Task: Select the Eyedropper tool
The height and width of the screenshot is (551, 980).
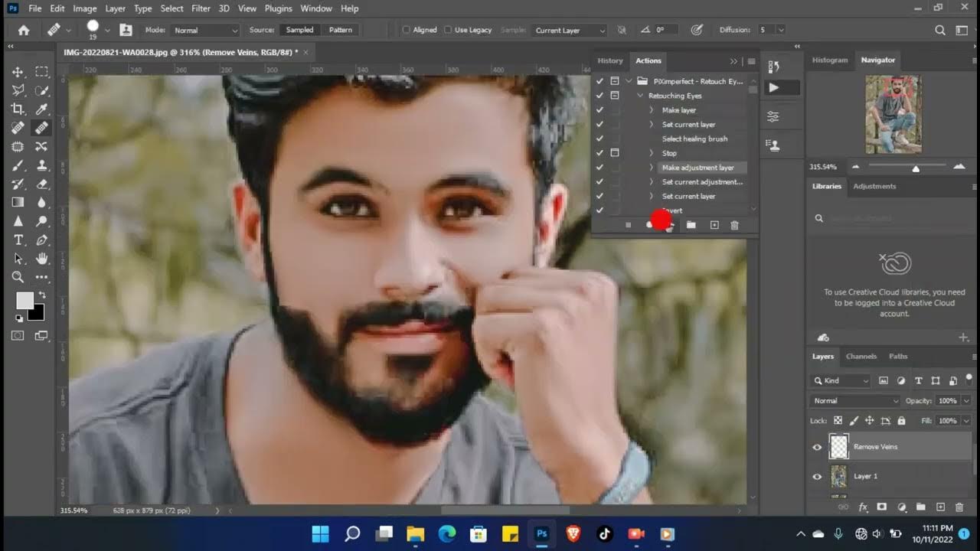Action: 42,109
